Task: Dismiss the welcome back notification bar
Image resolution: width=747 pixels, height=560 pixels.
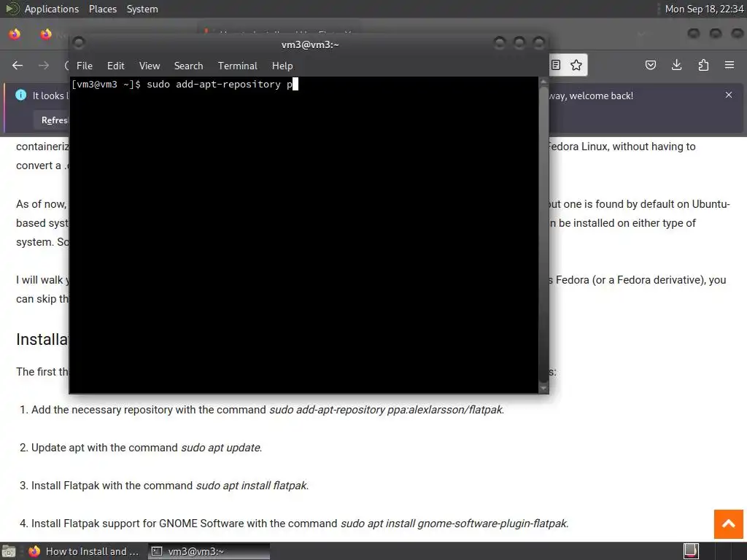Action: click(729, 95)
